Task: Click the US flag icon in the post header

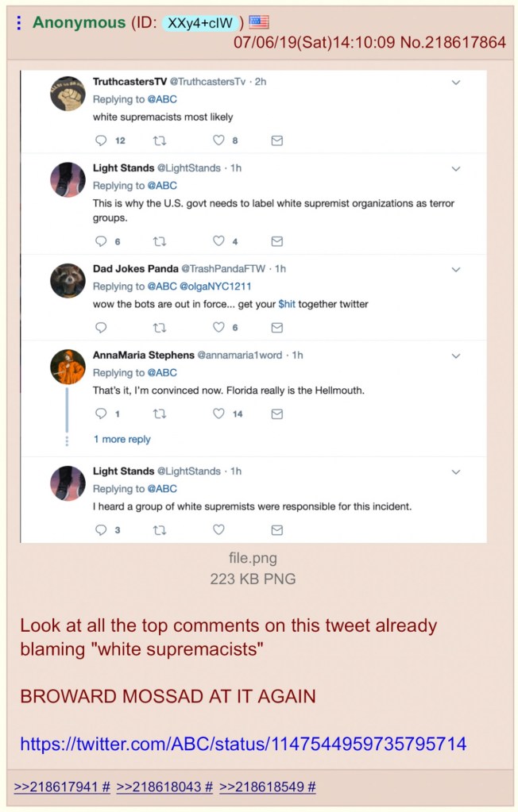Action: 259,22
